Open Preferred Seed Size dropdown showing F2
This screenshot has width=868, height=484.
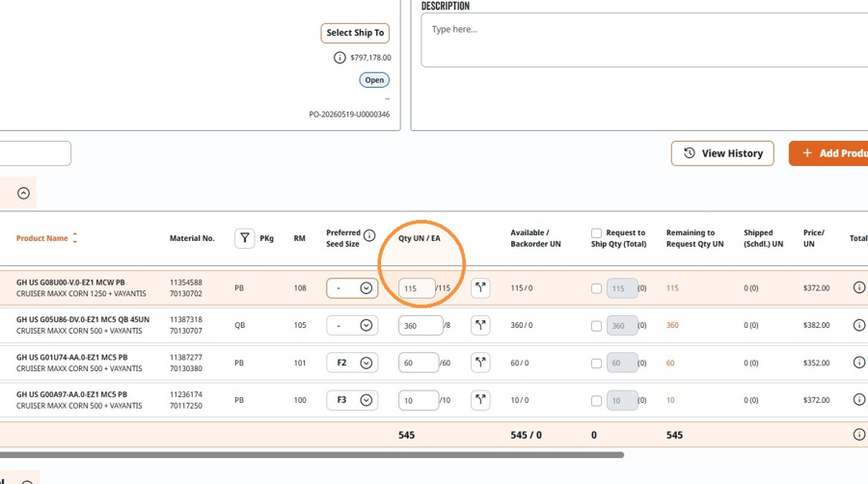352,363
